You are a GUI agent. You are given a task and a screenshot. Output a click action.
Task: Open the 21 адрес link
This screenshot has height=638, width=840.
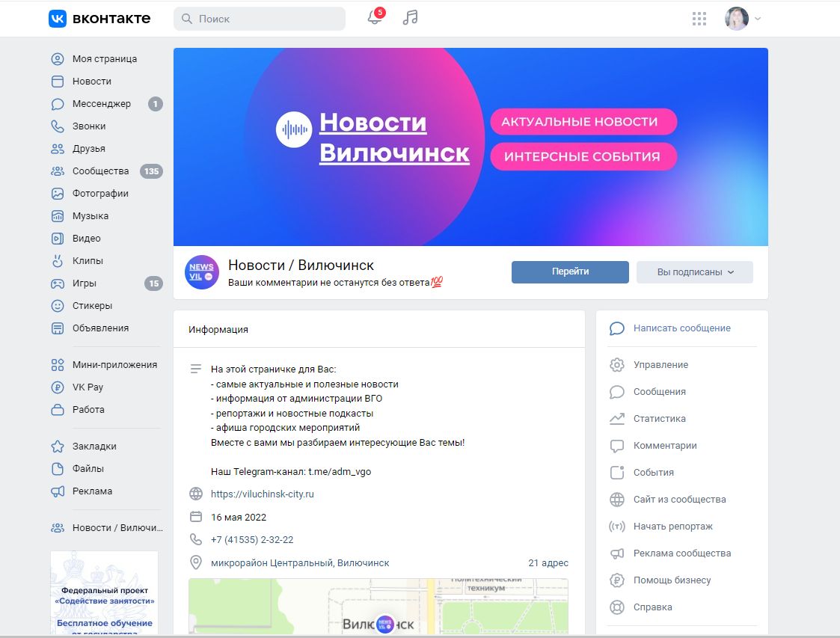coord(548,563)
